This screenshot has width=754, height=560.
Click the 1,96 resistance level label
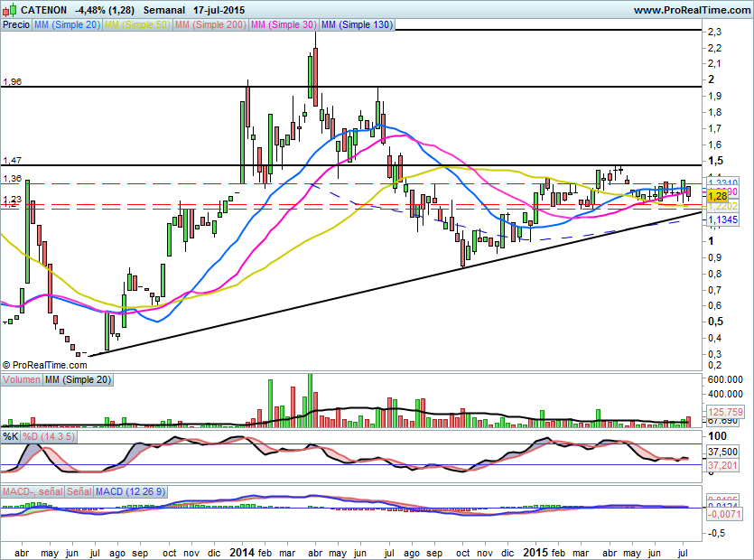[x=12, y=82]
